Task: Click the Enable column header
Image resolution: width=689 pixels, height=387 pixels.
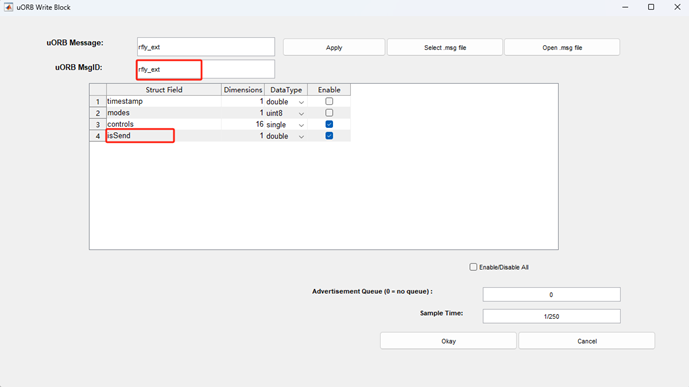Action: click(x=329, y=90)
